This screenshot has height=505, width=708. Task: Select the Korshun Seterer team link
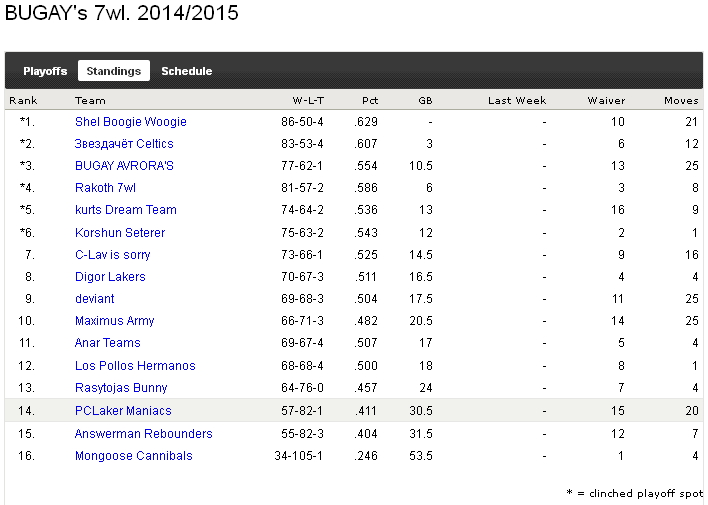tap(119, 233)
